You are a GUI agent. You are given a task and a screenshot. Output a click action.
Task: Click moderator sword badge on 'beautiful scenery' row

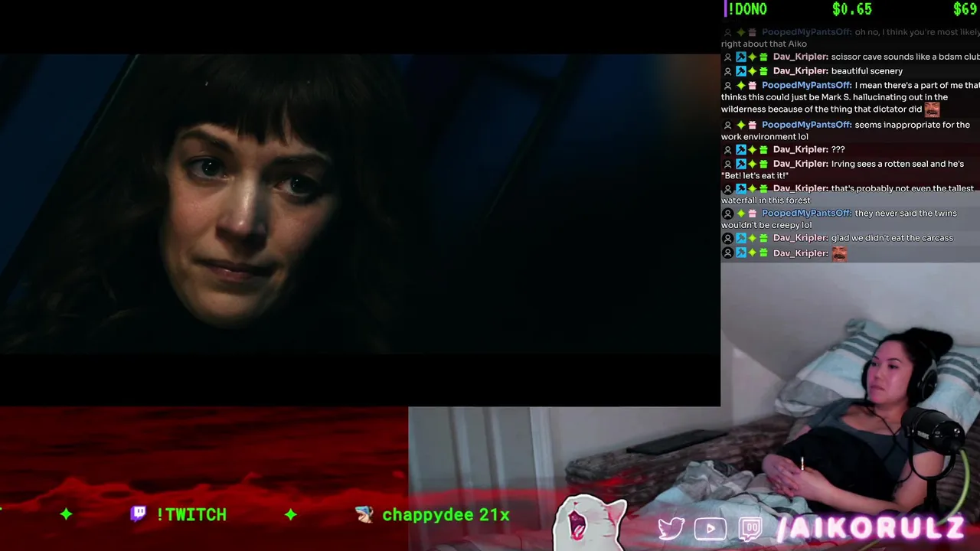point(740,71)
